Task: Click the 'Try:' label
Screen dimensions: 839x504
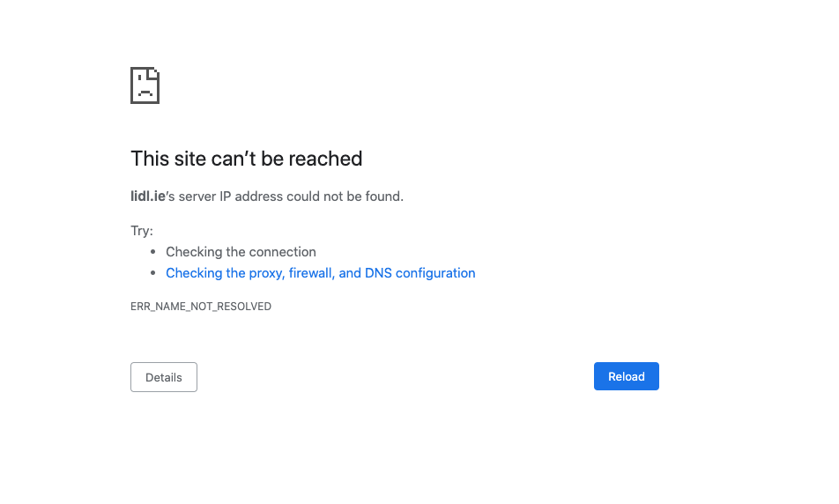Action: click(142, 231)
